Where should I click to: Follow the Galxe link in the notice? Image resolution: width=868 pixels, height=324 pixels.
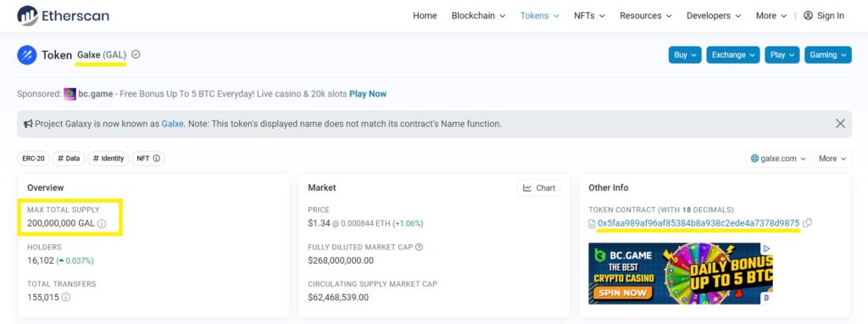tap(173, 124)
